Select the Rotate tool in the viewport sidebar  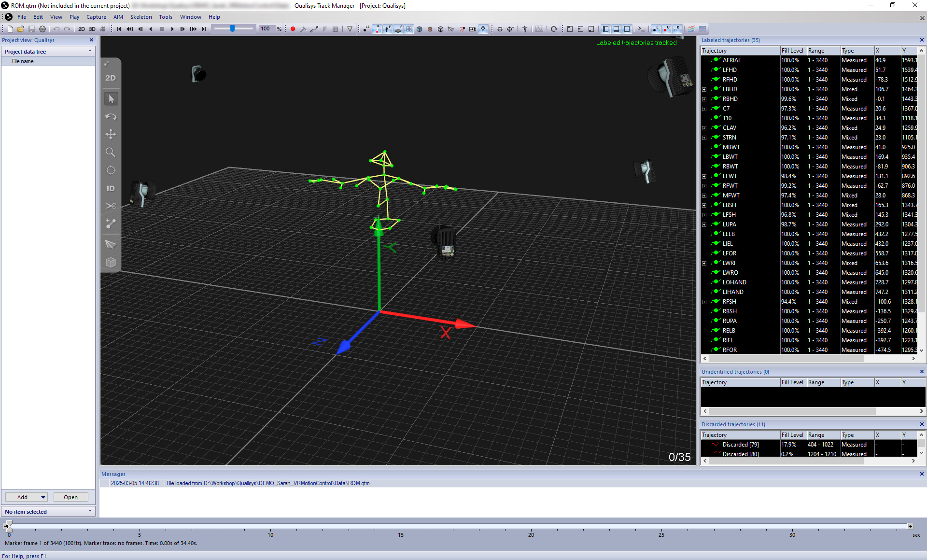tap(111, 116)
